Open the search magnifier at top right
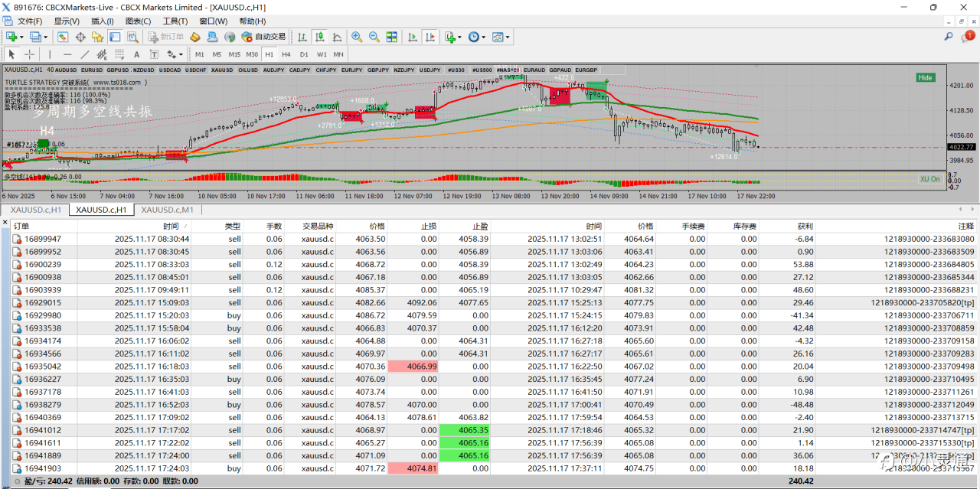This screenshot has height=489, width=980. pyautogui.click(x=949, y=37)
